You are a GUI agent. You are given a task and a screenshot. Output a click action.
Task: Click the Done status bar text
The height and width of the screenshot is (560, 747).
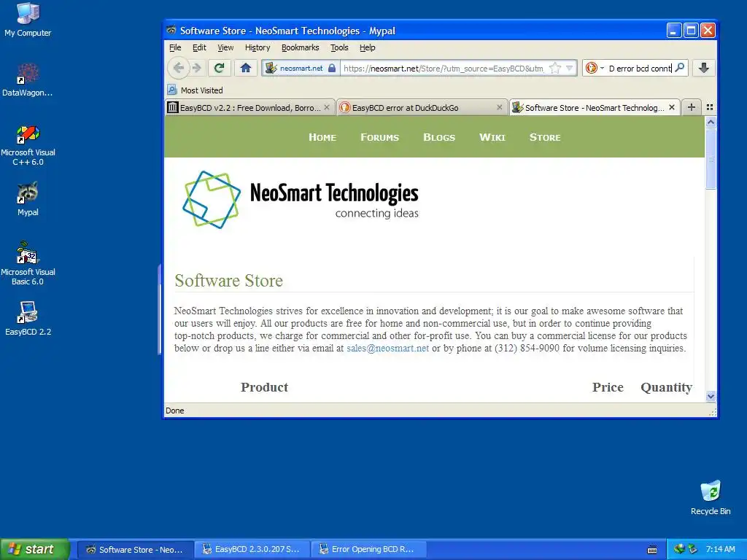click(174, 411)
